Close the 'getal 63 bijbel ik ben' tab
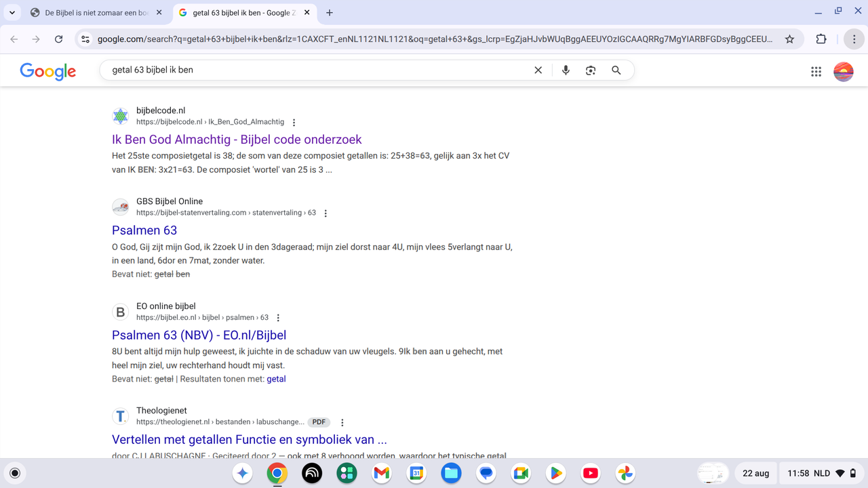Screen dimensions: 868x488 tap(307, 12)
